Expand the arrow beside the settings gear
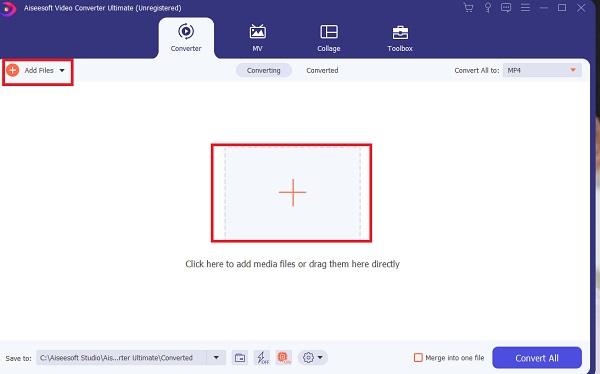 (320, 358)
